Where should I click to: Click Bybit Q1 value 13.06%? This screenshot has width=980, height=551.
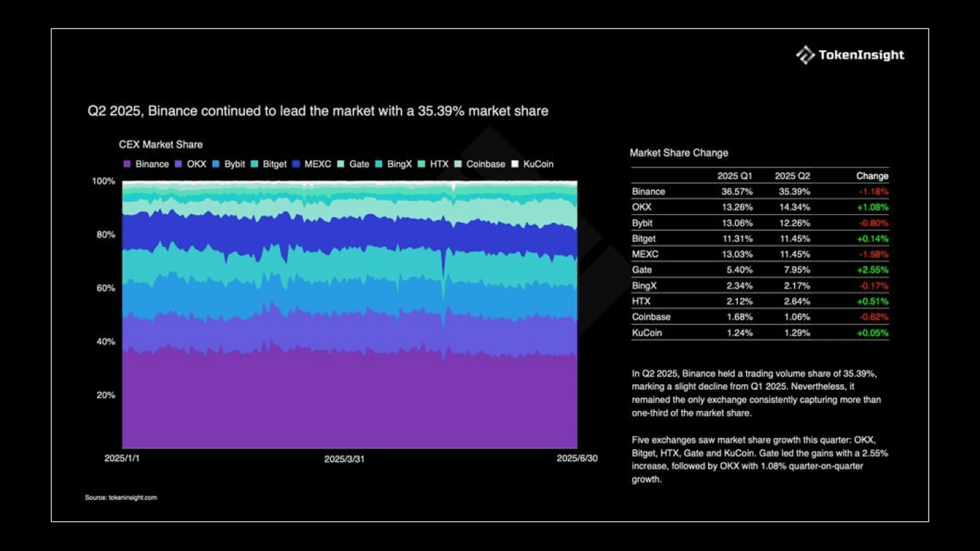tap(737, 223)
